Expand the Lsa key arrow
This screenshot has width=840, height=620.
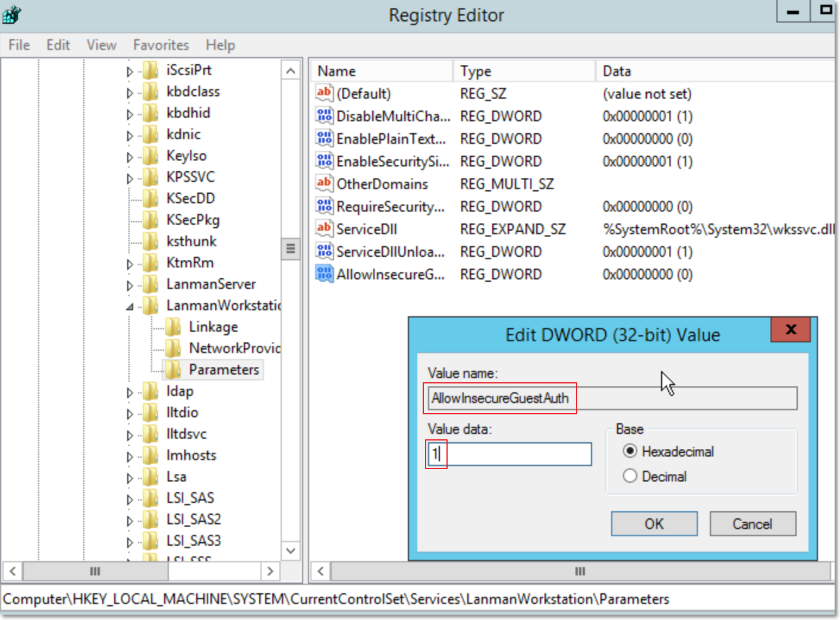pos(130,478)
